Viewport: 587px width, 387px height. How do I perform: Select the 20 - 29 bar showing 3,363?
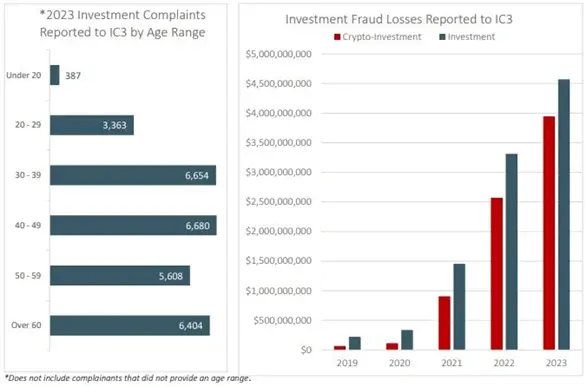tap(92, 125)
